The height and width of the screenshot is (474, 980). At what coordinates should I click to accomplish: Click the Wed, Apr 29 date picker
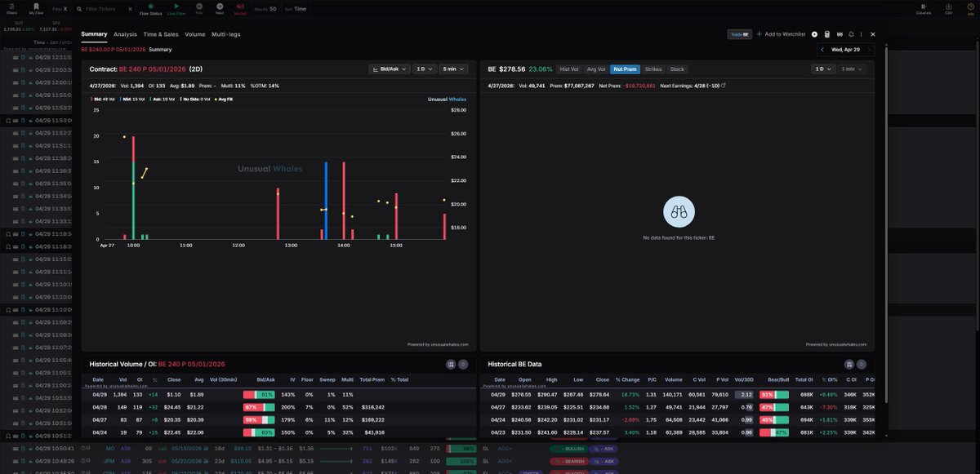[846, 50]
